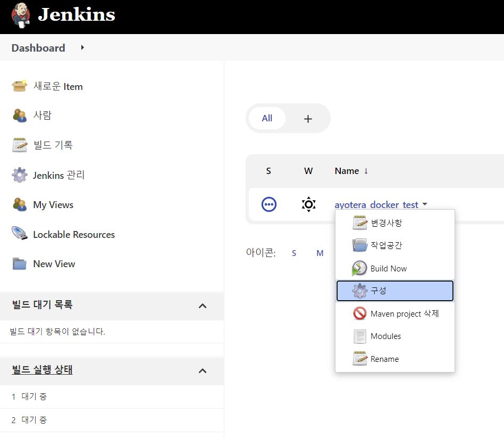Click the Rename notepad icon
This screenshot has height=438, width=504.
360,359
